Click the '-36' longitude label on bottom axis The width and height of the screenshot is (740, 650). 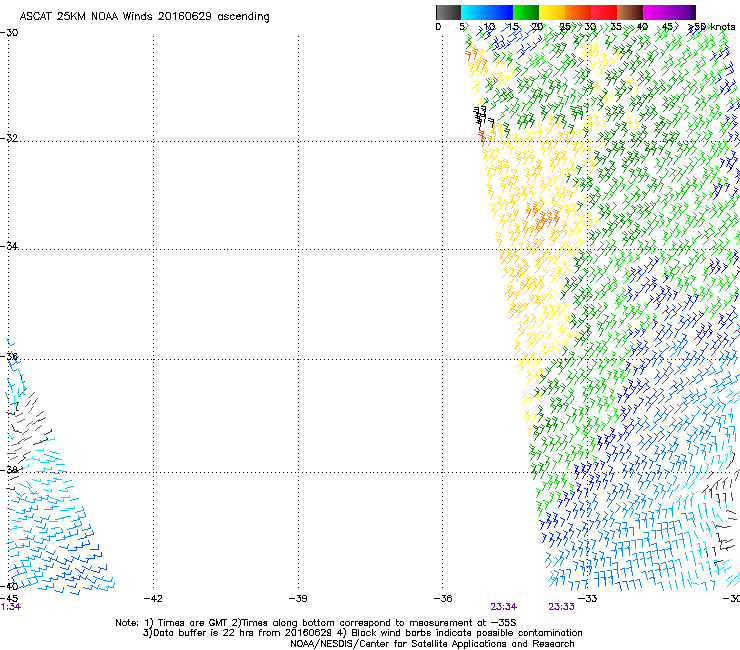443,599
